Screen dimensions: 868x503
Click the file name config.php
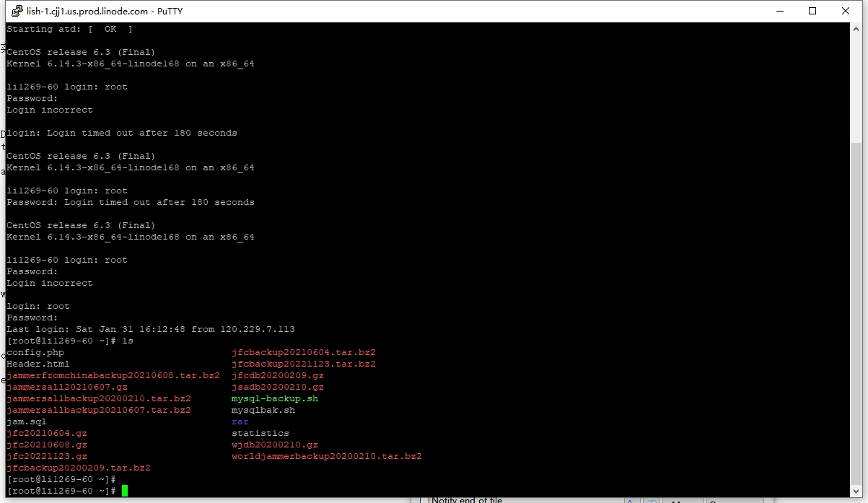coord(35,352)
